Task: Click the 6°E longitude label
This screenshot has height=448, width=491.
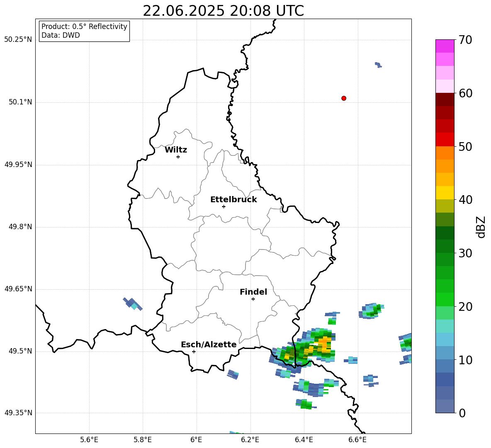Action: [196, 440]
